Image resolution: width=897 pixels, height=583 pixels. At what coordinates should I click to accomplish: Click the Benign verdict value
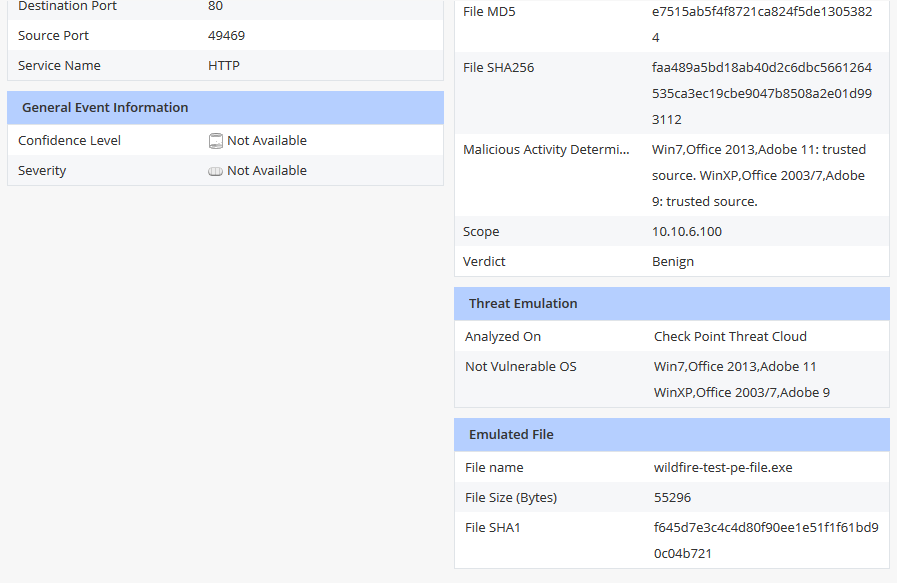[x=671, y=261]
